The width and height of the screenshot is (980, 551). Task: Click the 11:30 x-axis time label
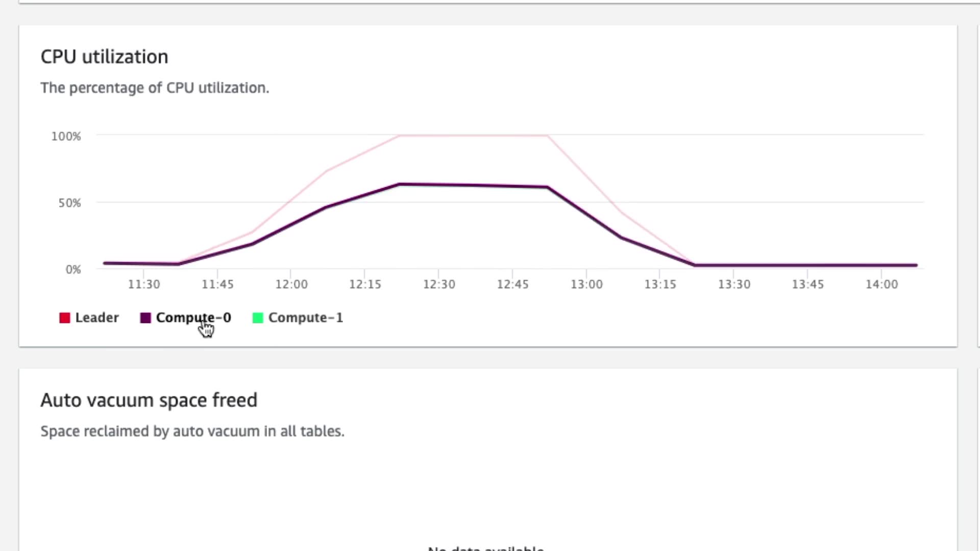click(x=144, y=284)
